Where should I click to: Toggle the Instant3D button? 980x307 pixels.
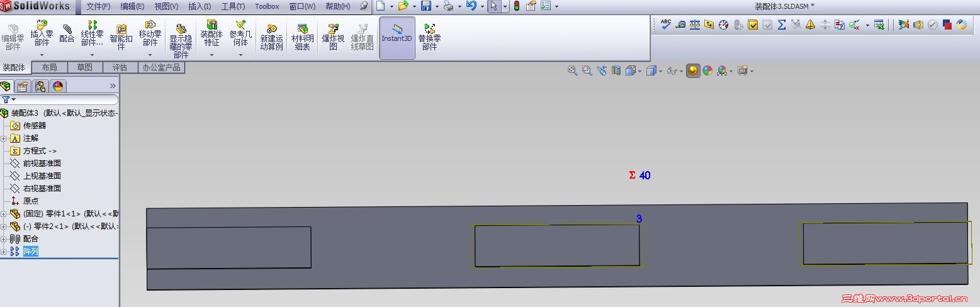coord(397,38)
